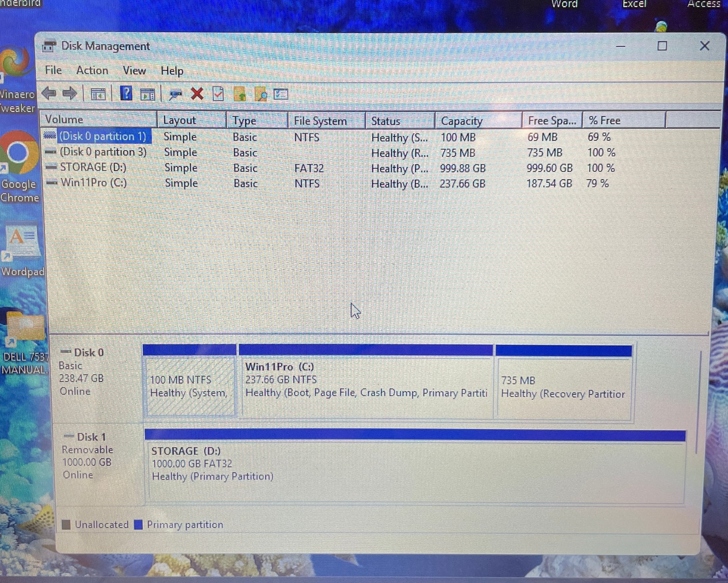
Task: Toggle the Show/Hide Action Pane icon
Action: coord(147,94)
